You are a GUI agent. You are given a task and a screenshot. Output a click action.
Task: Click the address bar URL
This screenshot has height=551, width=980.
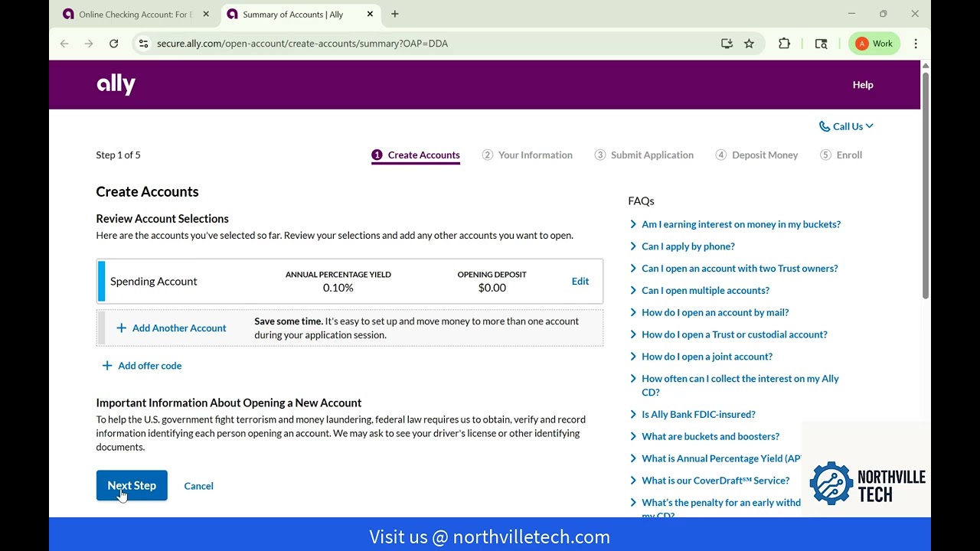point(302,44)
